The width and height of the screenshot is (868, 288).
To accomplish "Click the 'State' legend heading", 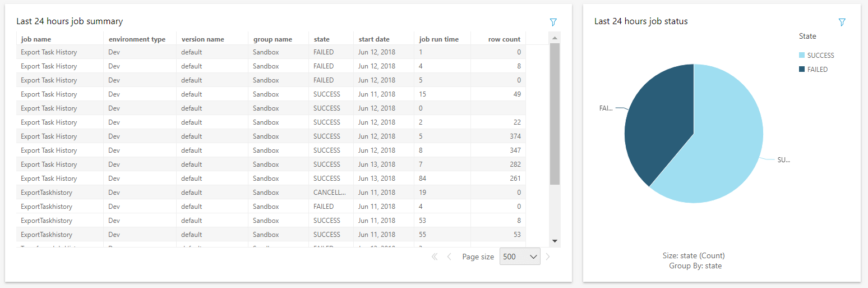I will point(807,36).
